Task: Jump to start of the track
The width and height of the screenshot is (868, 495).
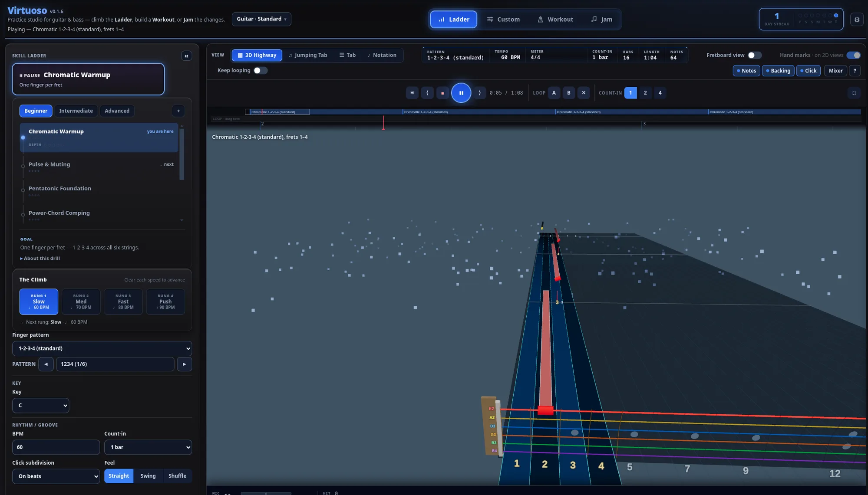Action: click(412, 93)
